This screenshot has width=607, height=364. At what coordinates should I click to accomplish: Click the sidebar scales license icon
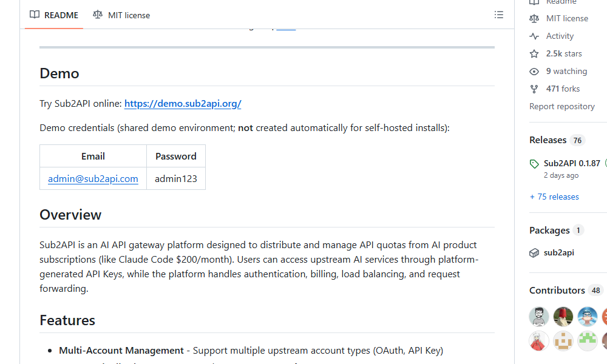[534, 18]
